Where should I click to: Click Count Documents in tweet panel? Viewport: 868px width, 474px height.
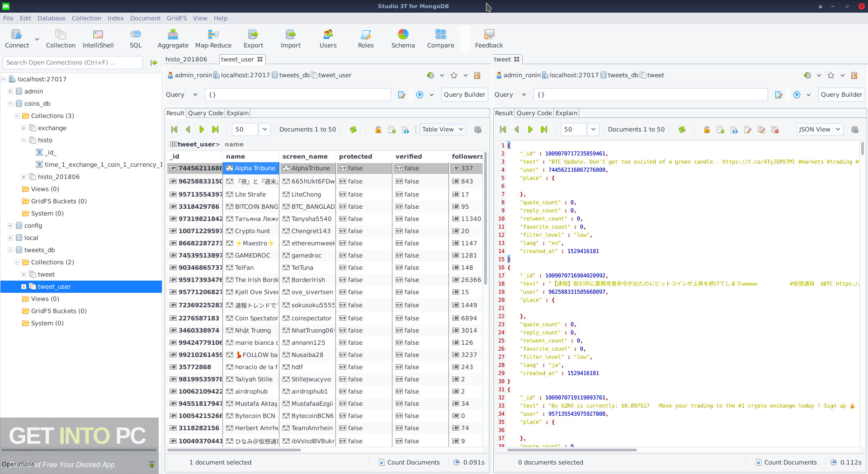click(x=786, y=462)
